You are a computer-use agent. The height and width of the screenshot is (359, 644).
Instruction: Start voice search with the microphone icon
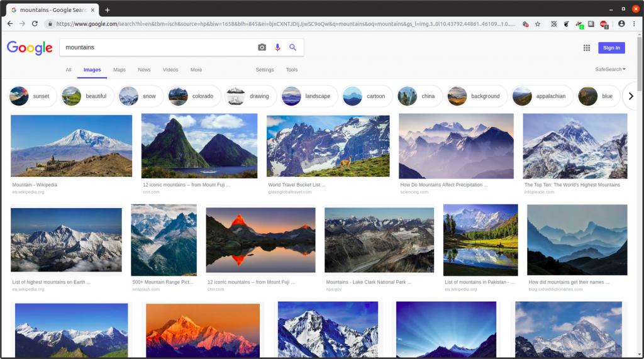click(277, 48)
